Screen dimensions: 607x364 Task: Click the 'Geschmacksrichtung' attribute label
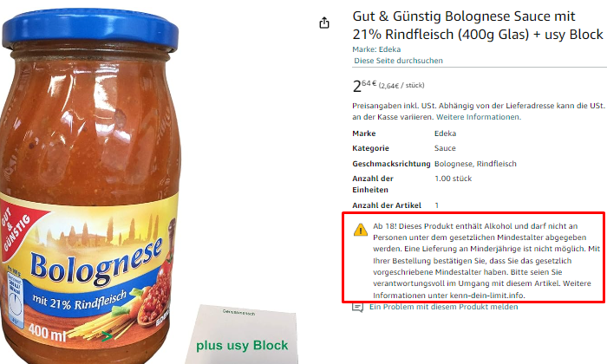391,164
